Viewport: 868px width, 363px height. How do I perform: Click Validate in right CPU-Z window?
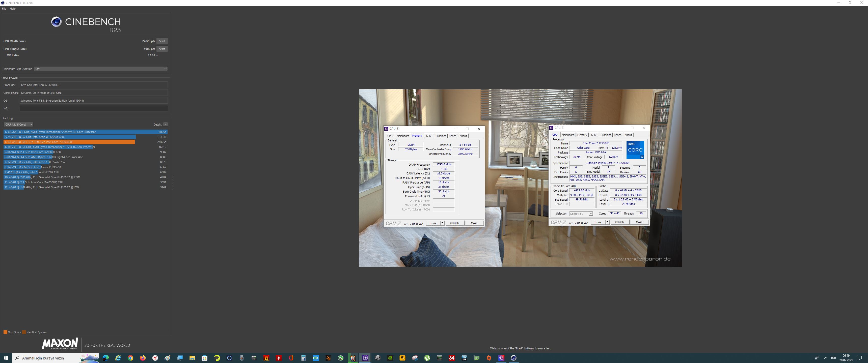[620, 222]
